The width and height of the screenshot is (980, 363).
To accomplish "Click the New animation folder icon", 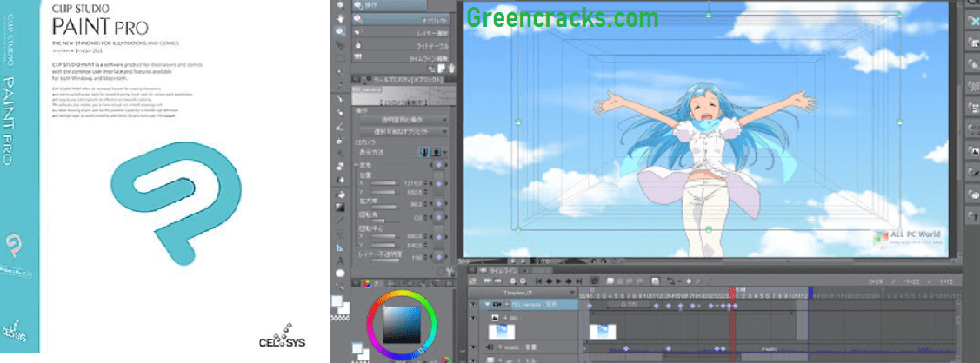I will coord(610,281).
